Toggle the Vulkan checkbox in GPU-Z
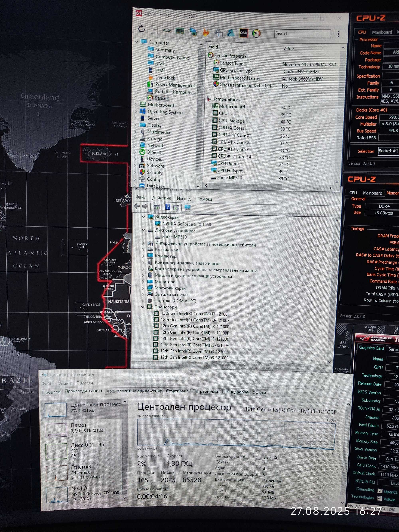 tap(379, 498)
